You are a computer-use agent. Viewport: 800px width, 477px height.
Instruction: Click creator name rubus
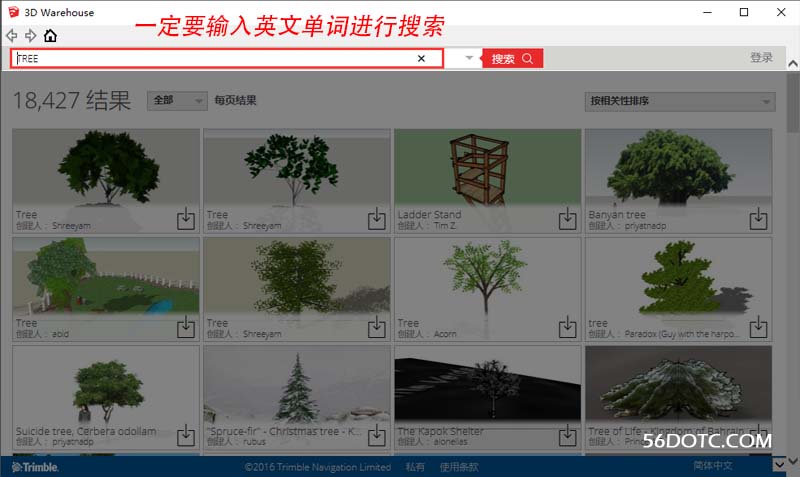coord(254,442)
